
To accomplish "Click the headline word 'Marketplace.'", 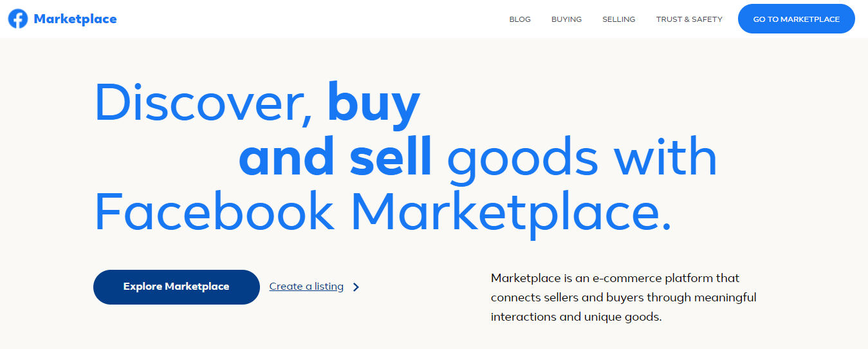I will point(511,212).
